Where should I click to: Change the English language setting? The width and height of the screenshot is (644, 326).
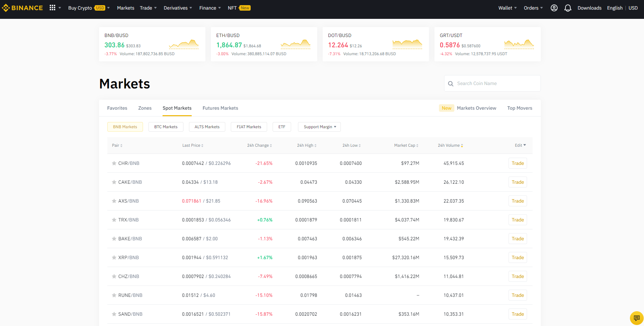point(615,8)
